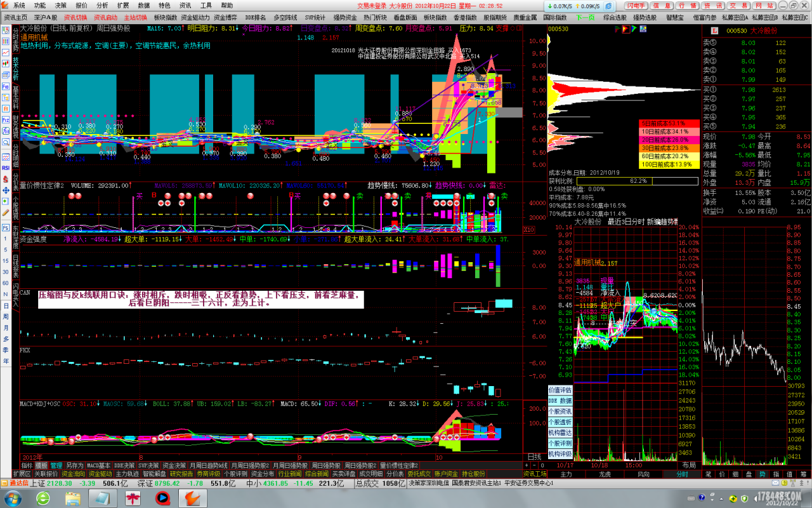Open the 分析 menu in menu bar
812x508 pixels.
102,5
